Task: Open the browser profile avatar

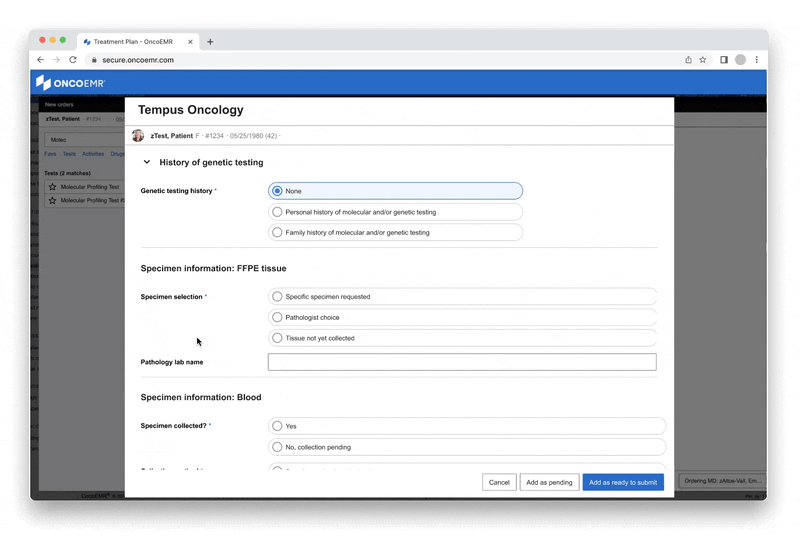Action: pyautogui.click(x=740, y=60)
